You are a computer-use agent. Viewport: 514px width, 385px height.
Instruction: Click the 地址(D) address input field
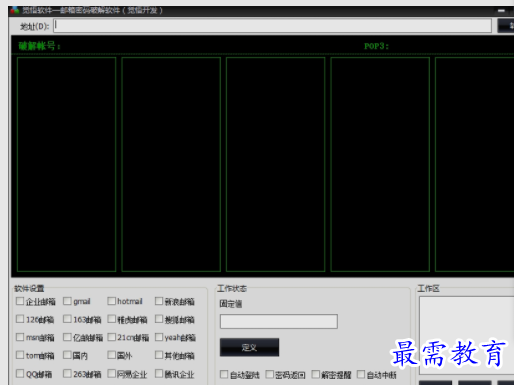(x=272, y=26)
